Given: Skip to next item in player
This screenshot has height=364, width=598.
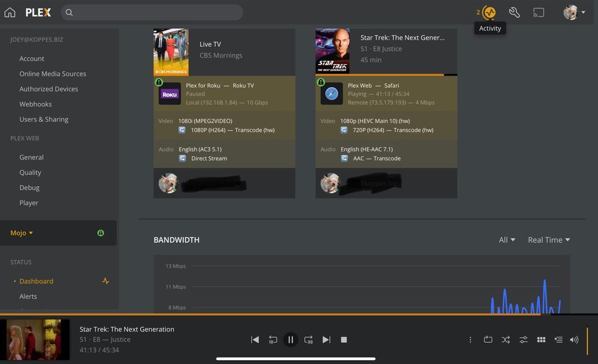Looking at the screenshot, I should 326,340.
